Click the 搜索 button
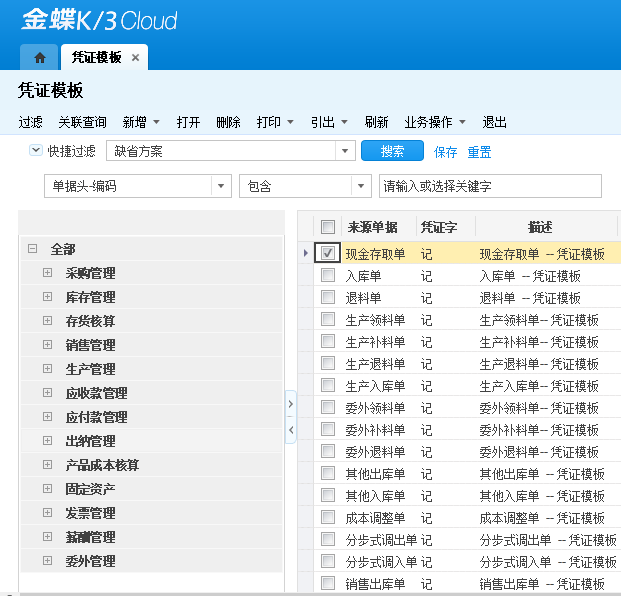Image resolution: width=621 pixels, height=596 pixels. pos(392,152)
